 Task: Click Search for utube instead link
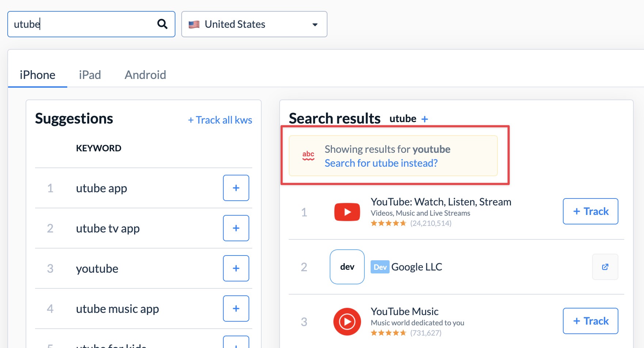click(381, 163)
